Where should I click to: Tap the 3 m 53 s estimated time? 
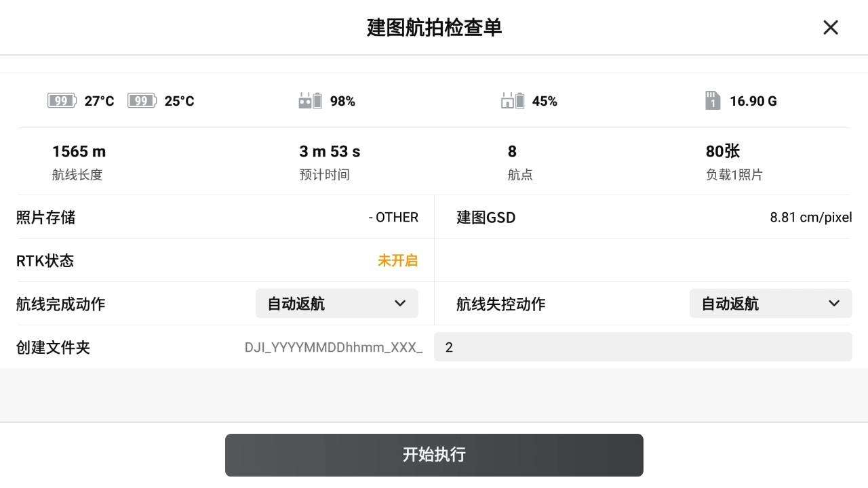click(x=330, y=151)
